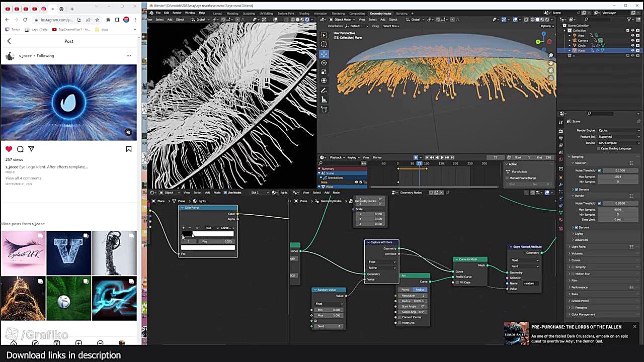Image resolution: width=644 pixels, height=362 pixels.
Task: Click the Random Value Max field
Action: pos(329,315)
